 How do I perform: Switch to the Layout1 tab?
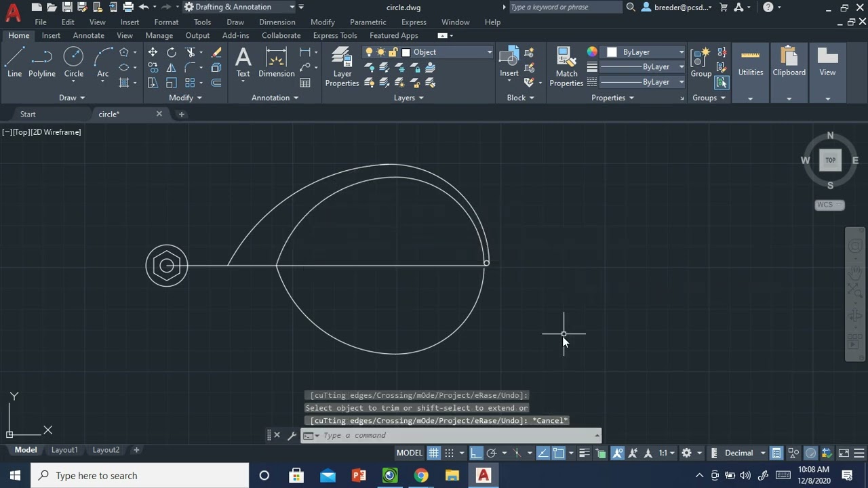(64, 450)
